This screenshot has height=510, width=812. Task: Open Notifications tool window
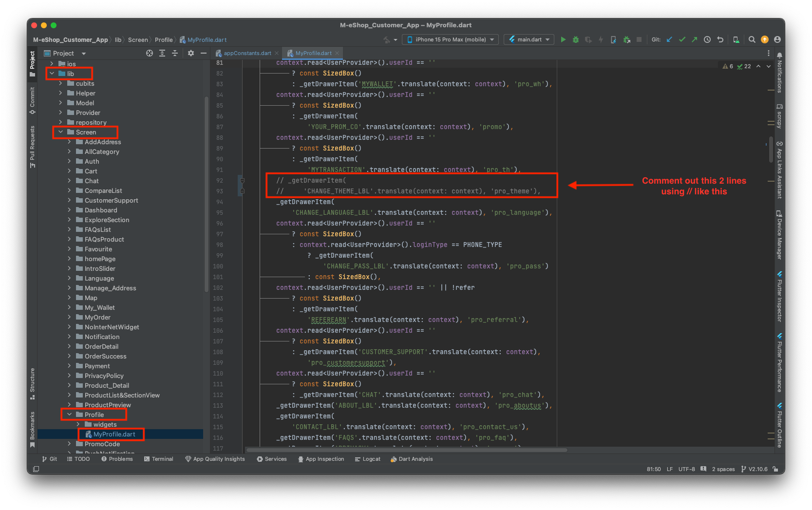[x=779, y=73]
